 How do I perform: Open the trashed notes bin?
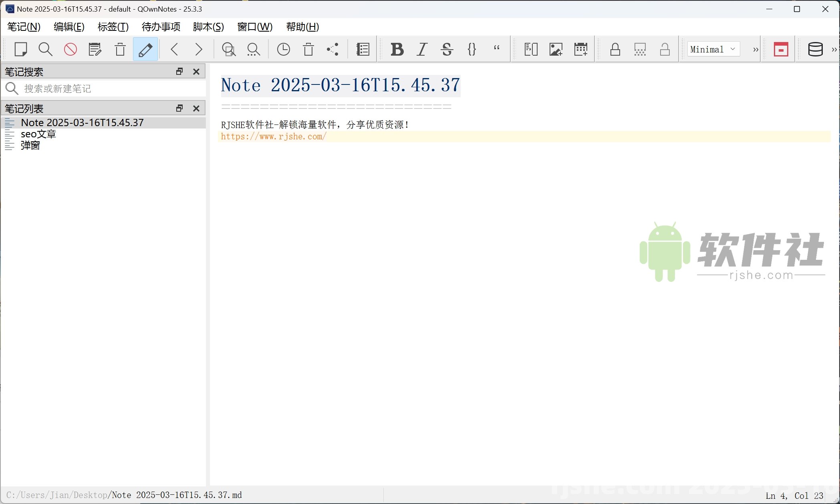pos(308,49)
